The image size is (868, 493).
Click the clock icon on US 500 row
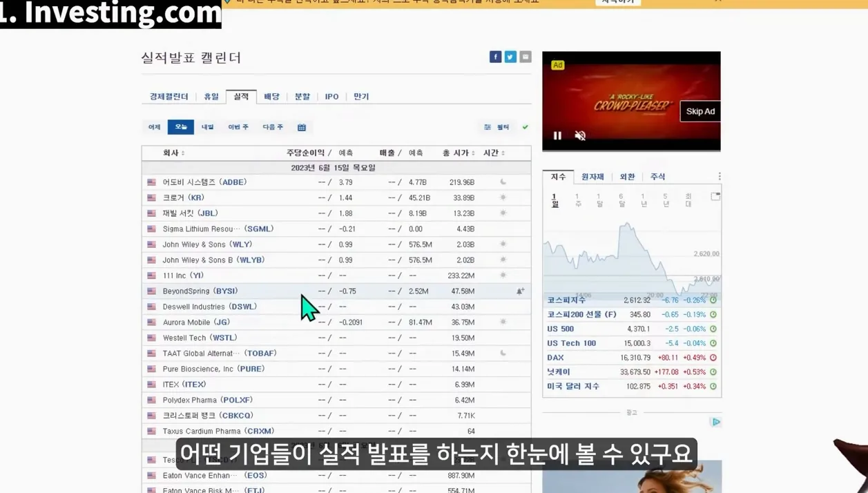(x=713, y=329)
